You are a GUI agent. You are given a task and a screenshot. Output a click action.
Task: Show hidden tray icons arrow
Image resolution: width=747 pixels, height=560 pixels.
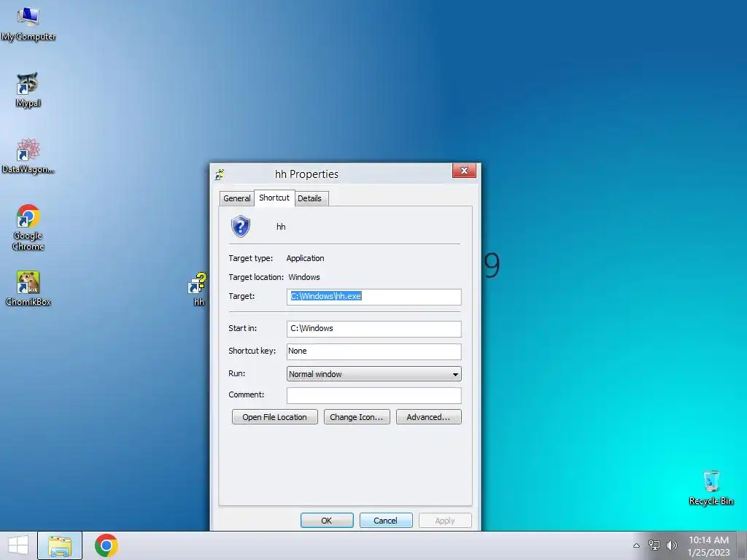click(636, 545)
